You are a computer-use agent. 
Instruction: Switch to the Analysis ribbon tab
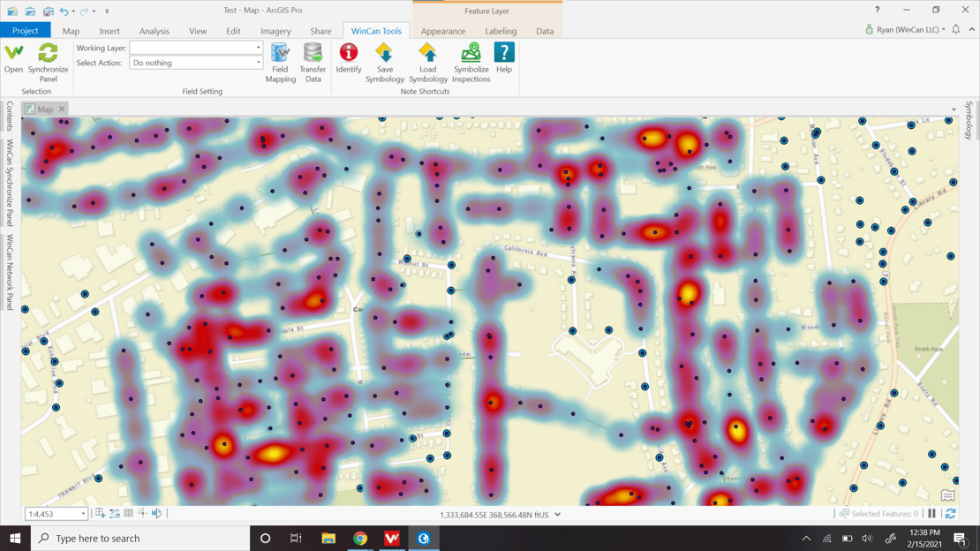pyautogui.click(x=154, y=31)
